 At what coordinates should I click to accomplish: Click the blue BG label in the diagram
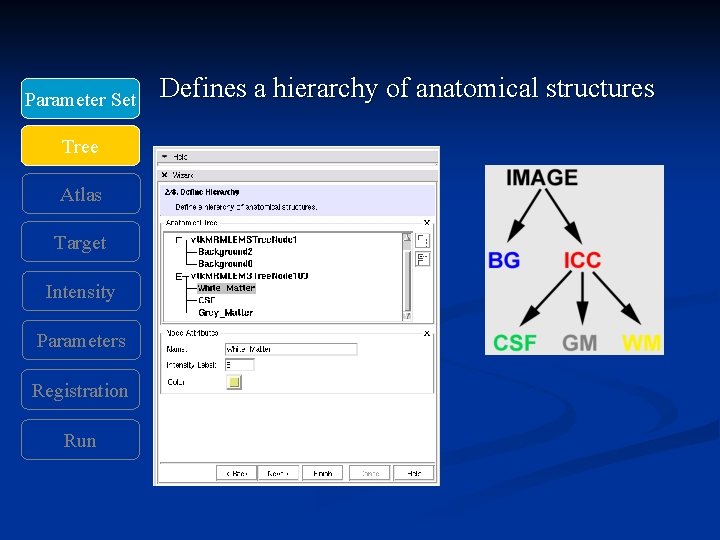504,260
